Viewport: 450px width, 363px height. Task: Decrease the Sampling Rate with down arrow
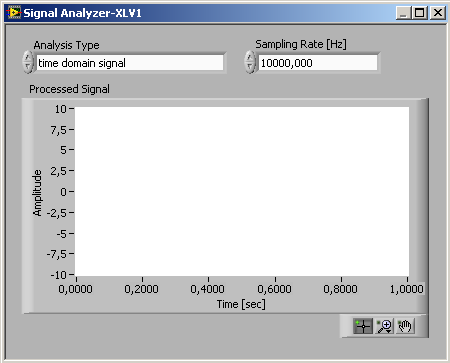[250, 67]
